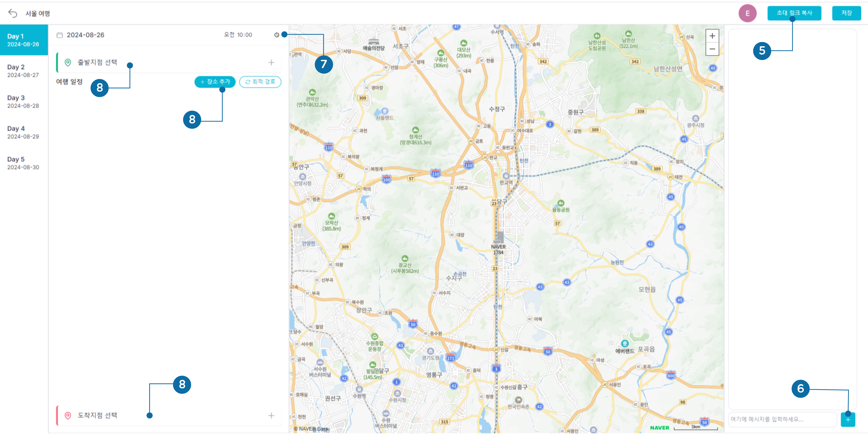Send message with the plus button

(x=848, y=420)
